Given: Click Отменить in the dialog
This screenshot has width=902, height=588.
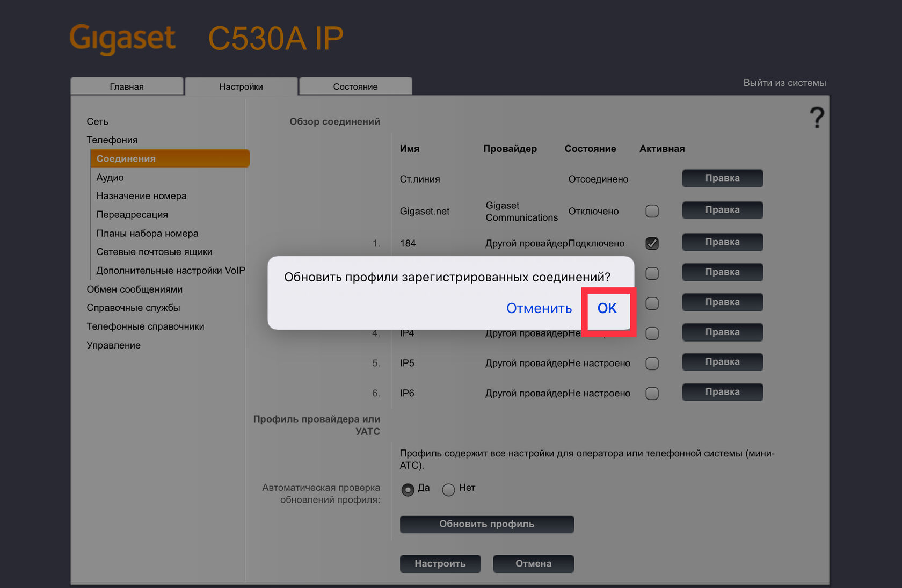Looking at the screenshot, I should click(539, 308).
